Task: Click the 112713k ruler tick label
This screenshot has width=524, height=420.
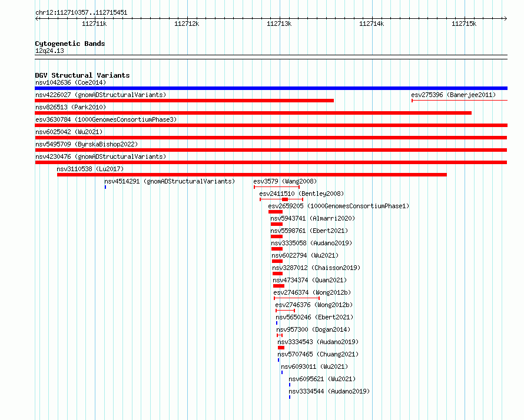Action: point(279,24)
